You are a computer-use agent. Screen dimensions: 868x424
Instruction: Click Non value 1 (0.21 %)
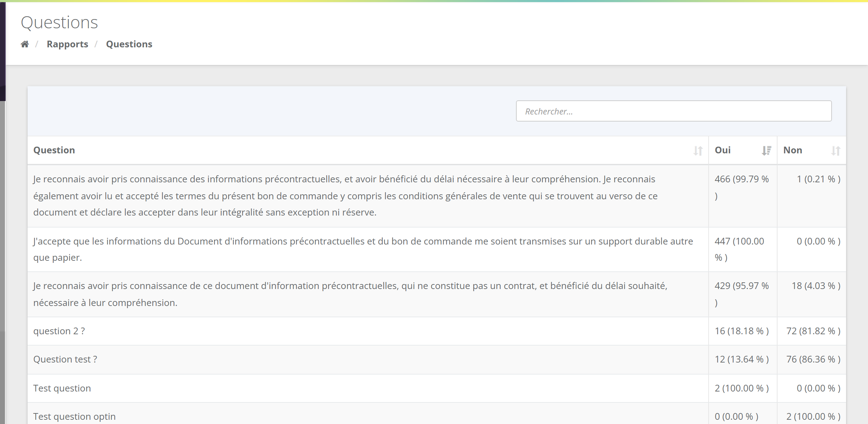point(819,179)
